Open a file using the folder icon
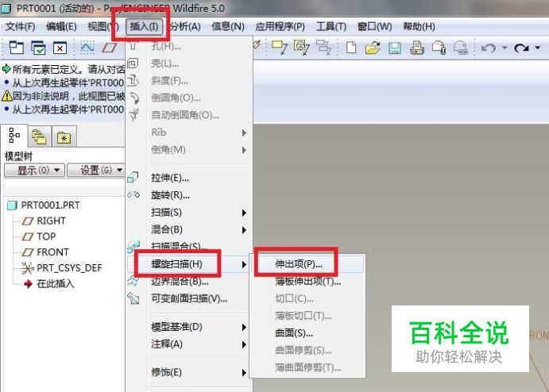The width and height of the screenshot is (549, 392). 373,48
